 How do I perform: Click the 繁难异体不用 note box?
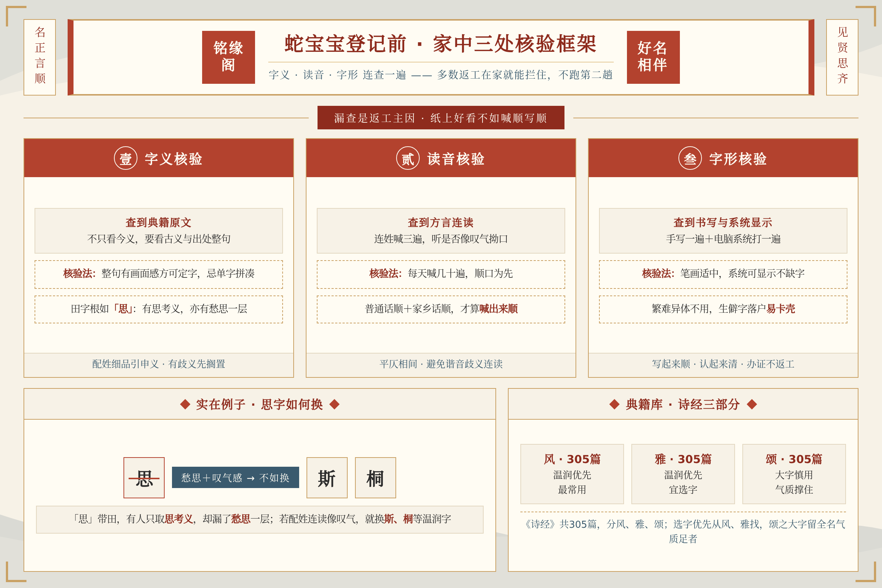click(x=723, y=309)
